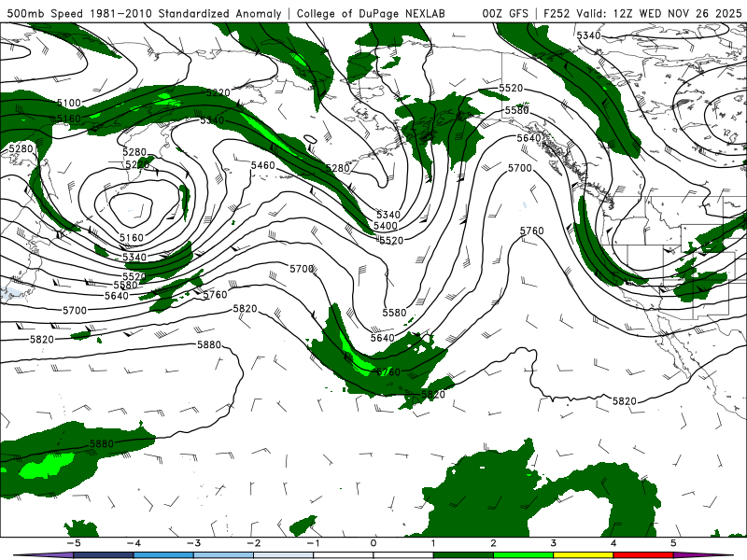747x560 pixels.
Task: Click the '5460' contour label
Action: [263, 165]
